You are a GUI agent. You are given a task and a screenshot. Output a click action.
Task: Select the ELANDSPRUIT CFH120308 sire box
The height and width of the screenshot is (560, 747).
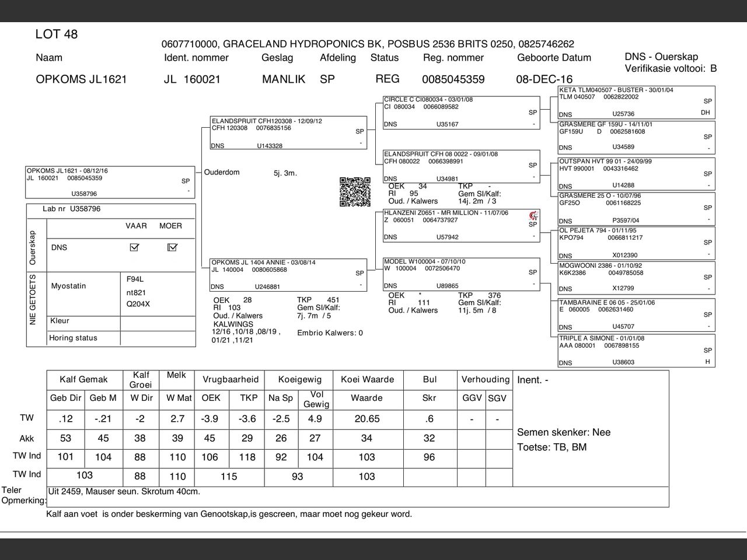click(288, 133)
